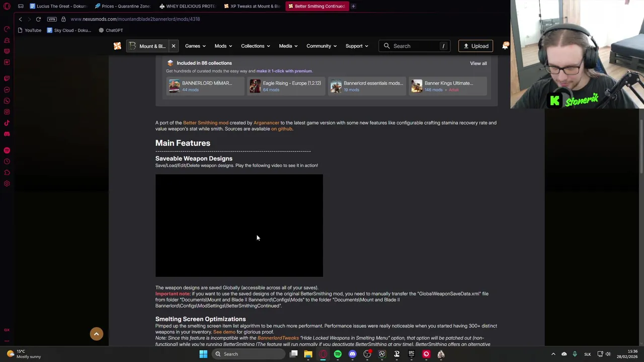Open History clock icon in sidebar

7,161
